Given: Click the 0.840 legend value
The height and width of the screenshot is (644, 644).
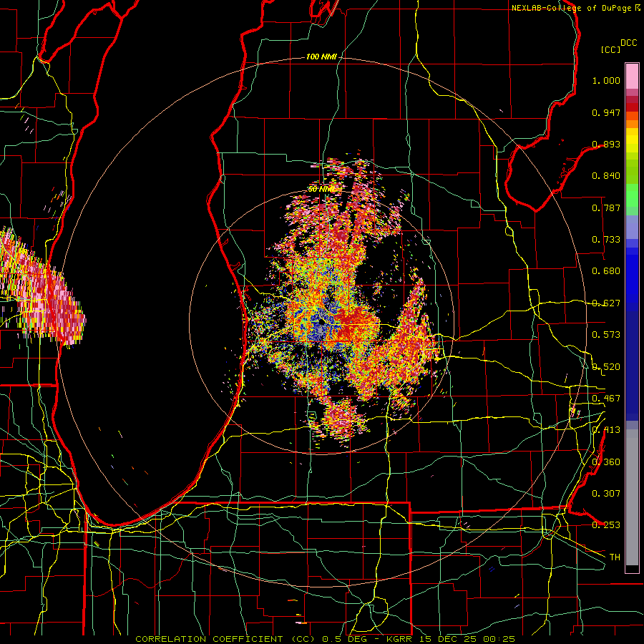Looking at the screenshot, I should 606,176.
